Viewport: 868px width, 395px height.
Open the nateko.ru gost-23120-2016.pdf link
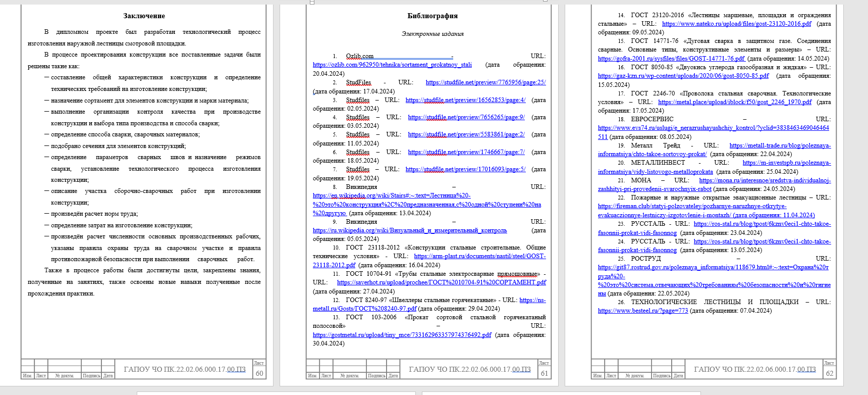pyautogui.click(x=736, y=24)
